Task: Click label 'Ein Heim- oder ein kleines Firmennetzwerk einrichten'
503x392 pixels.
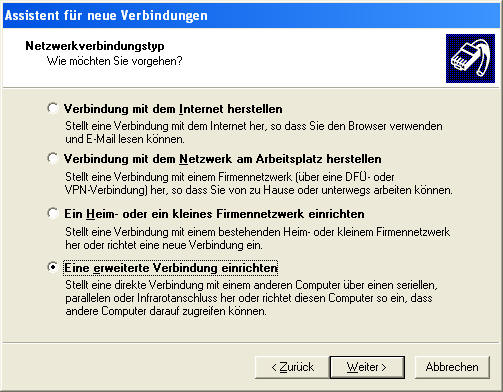Action: pyautogui.click(x=214, y=214)
